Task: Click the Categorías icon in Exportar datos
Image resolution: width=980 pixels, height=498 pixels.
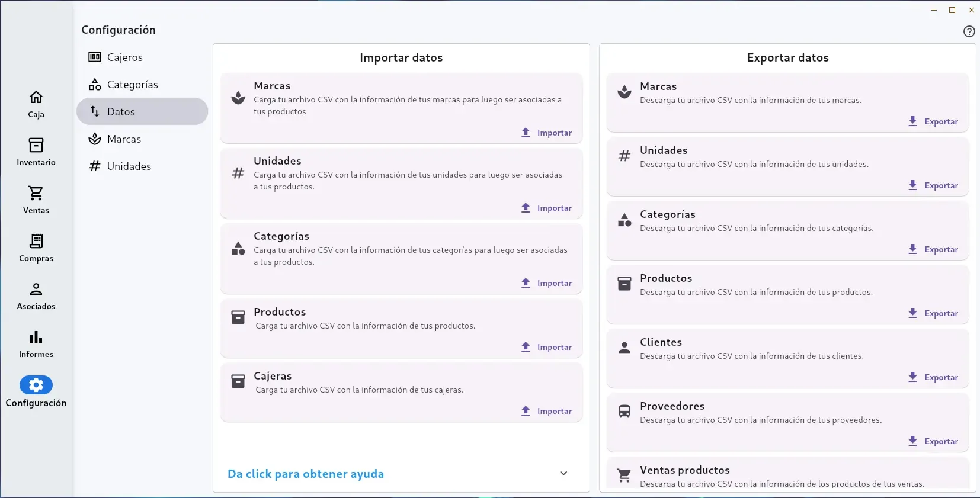Action: pos(624,220)
